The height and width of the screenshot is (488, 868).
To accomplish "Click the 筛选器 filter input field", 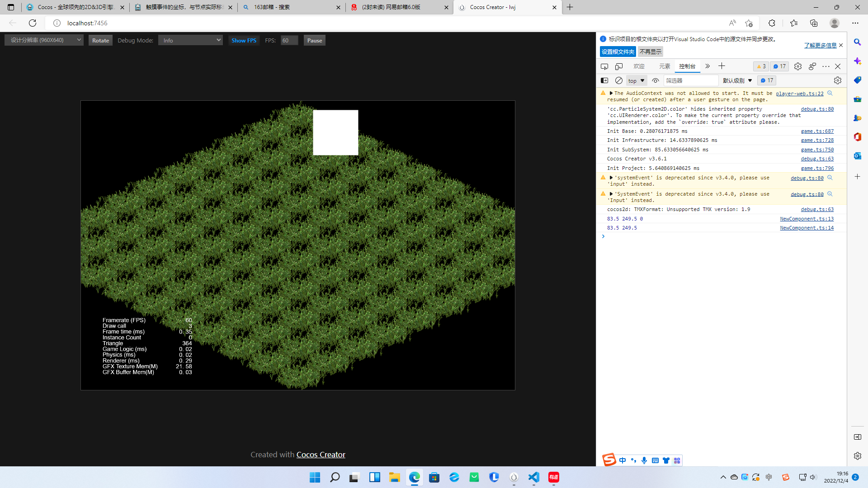I will point(690,80).
